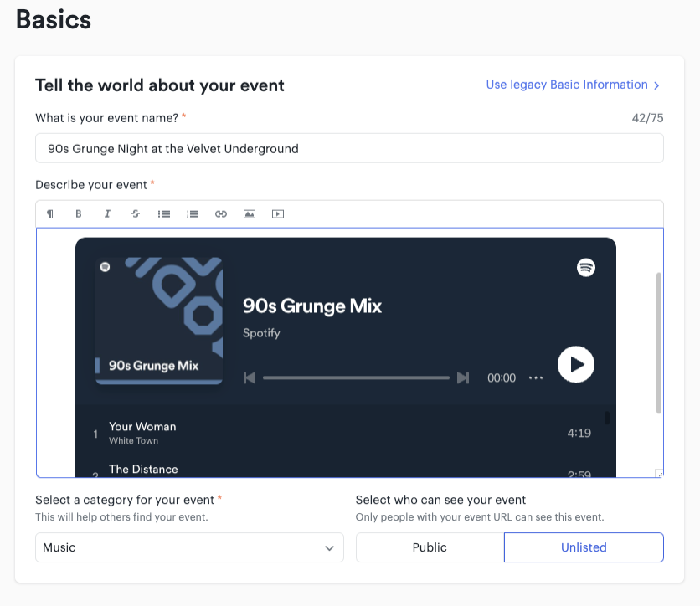Click the event name input field
This screenshot has width=700, height=606.
click(x=349, y=149)
